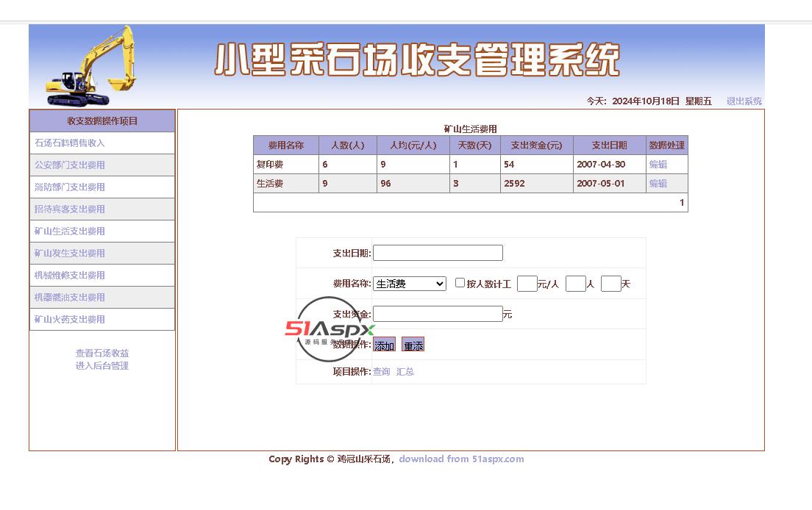Click the 收支数据操作项目 sidebar header
The image size is (812, 510).
tap(102, 121)
